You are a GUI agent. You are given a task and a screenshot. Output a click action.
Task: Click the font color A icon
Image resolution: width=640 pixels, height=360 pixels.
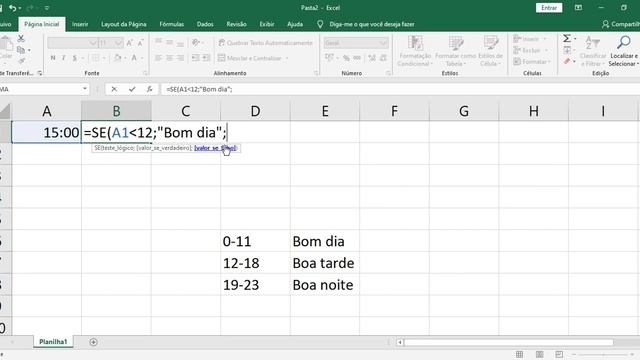point(134,58)
